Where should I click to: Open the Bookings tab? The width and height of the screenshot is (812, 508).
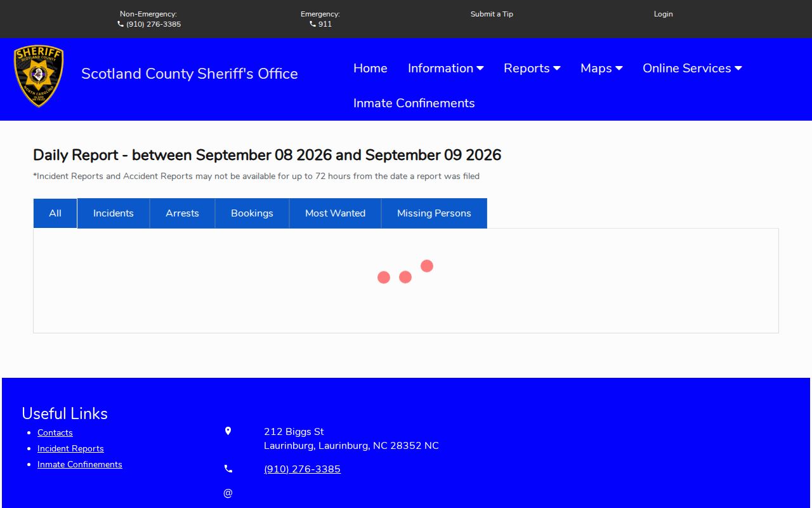[x=252, y=213]
